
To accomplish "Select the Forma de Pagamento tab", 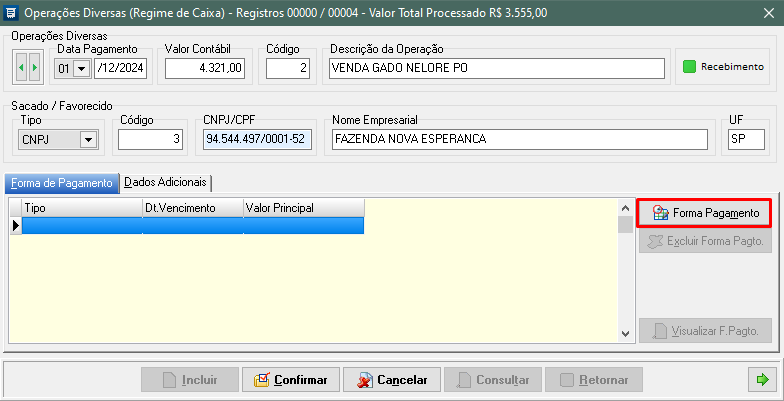I will click(62, 182).
